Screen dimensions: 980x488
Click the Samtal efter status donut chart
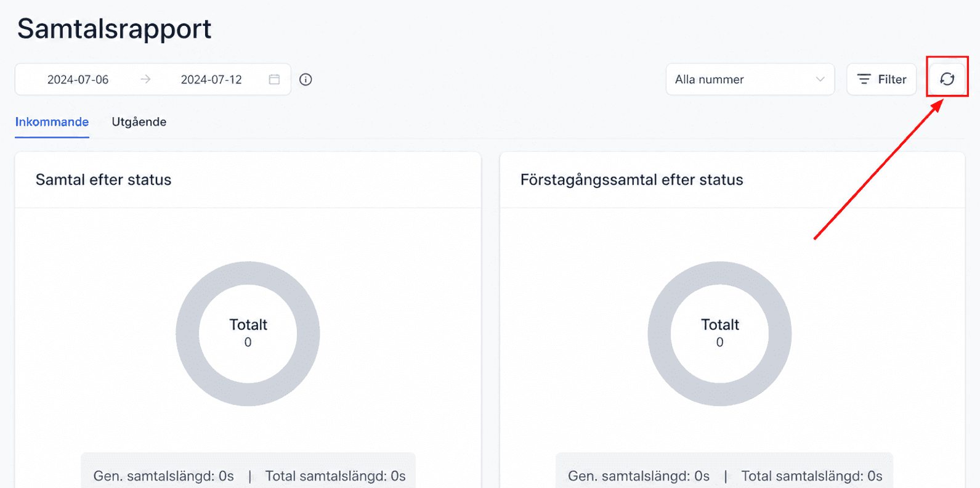click(x=248, y=333)
